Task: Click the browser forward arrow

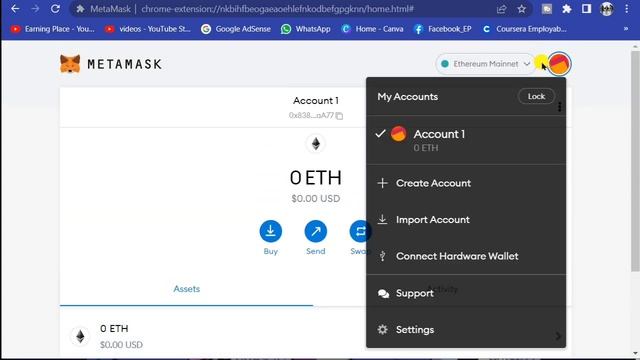Action: [35, 9]
